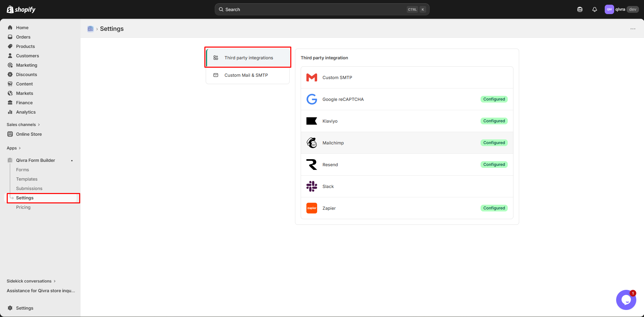Open Resend integration row
Viewport: 644px width, 317px height.
407,165
